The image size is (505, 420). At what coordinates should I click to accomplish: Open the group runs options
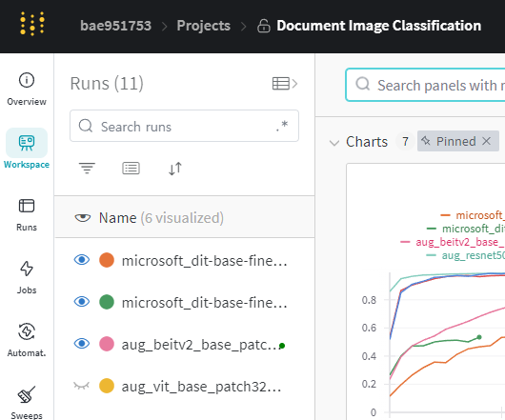pos(131,168)
